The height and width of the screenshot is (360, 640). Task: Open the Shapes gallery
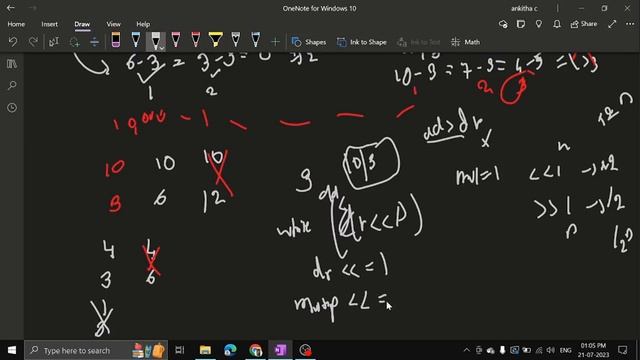309,42
